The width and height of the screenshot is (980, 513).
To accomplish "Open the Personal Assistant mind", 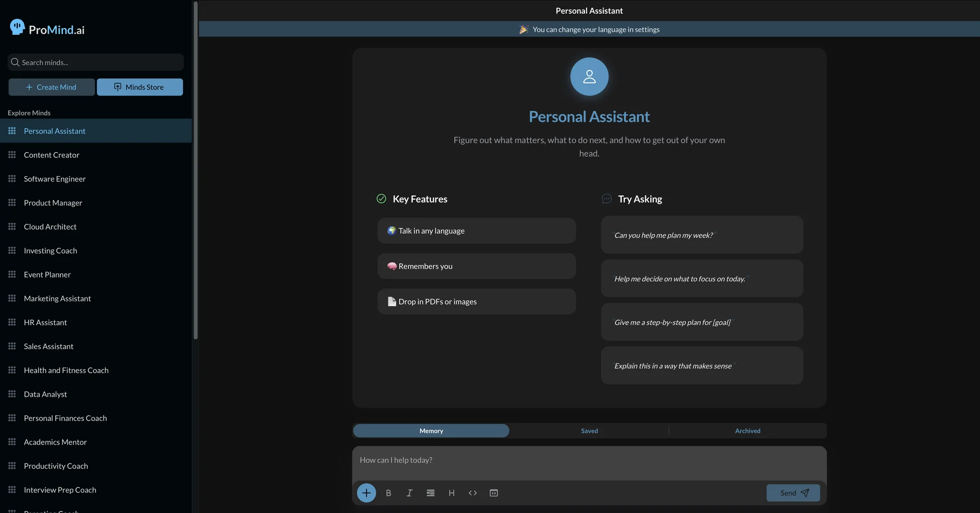I will 96,131.
